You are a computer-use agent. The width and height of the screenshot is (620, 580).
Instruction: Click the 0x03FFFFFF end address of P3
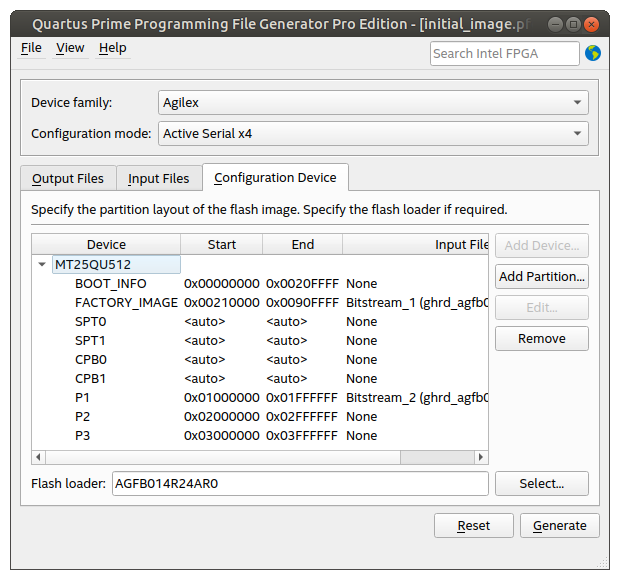tap(302, 435)
